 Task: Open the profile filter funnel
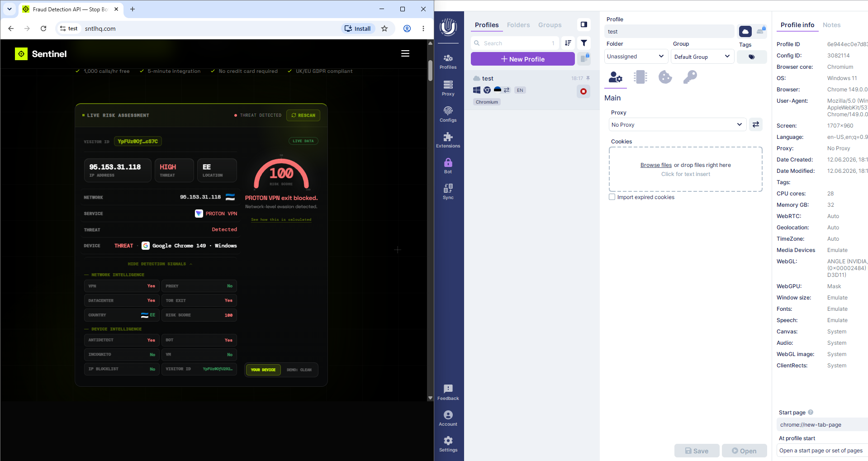click(584, 43)
